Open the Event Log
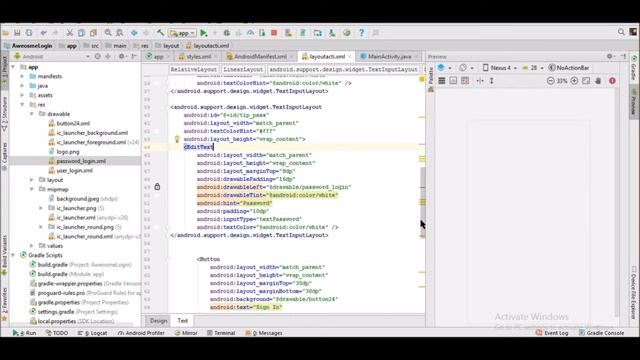The image size is (640, 360). (x=552, y=333)
